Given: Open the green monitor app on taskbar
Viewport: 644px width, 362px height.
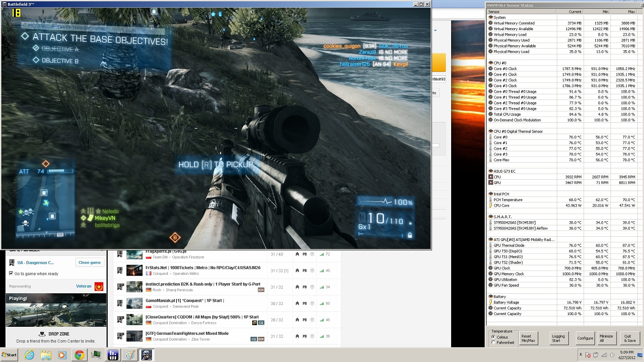Looking at the screenshot, I should click(x=96, y=355).
